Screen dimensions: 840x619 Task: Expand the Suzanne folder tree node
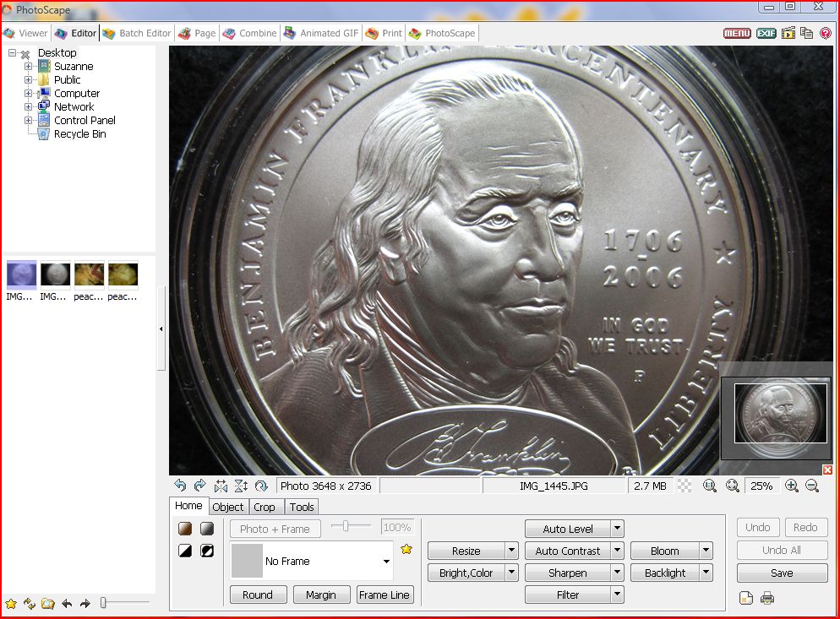point(28,67)
